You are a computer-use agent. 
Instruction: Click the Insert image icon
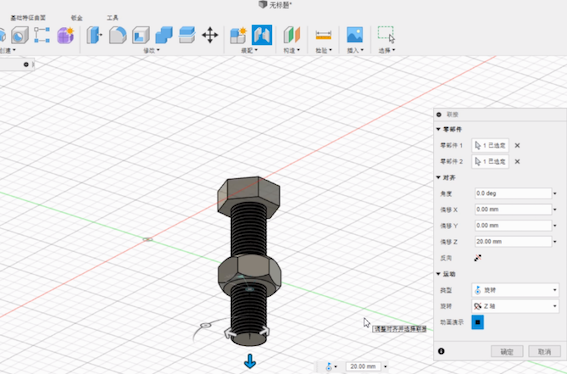click(x=355, y=35)
